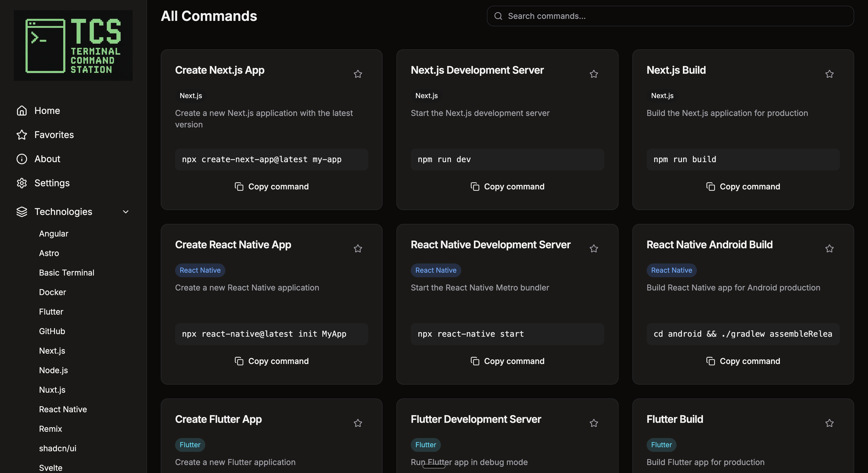Star the React Native Android Build command
The width and height of the screenshot is (868, 473).
pyautogui.click(x=829, y=249)
